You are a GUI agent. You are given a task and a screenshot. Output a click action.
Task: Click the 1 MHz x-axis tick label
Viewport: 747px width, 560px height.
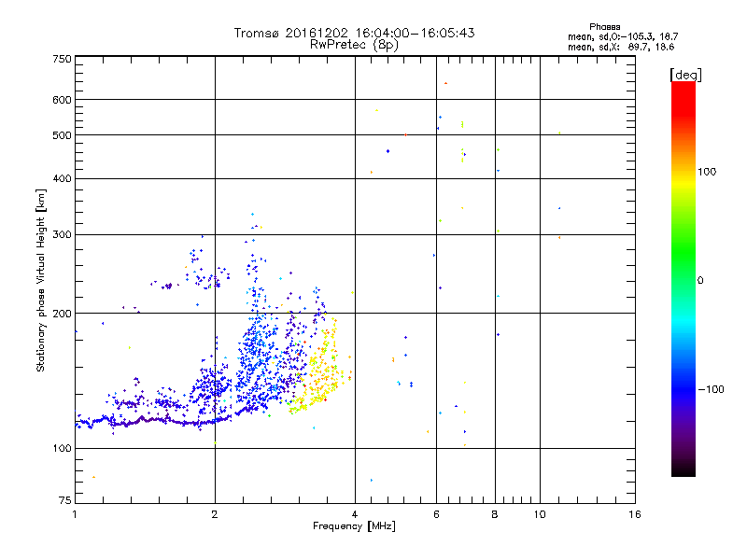click(x=75, y=514)
